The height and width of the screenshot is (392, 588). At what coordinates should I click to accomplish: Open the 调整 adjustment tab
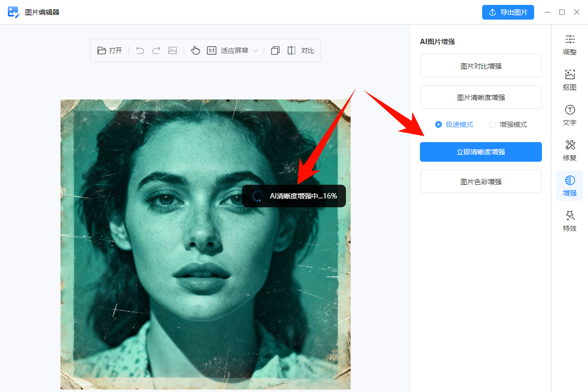click(x=570, y=45)
